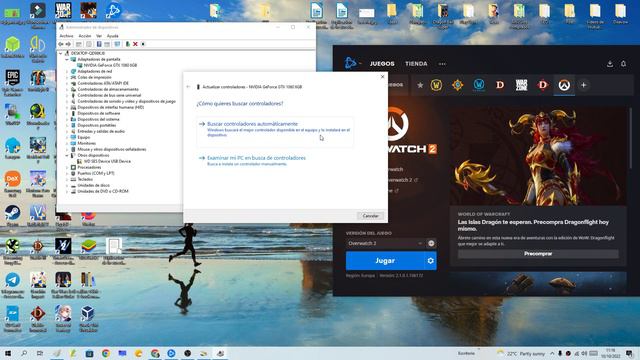
Task: Open the taskbar clock and date
Action: (611, 353)
